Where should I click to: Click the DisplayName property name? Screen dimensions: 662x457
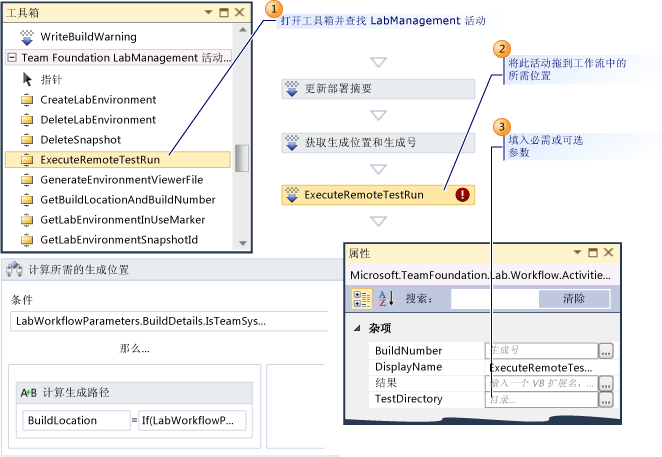click(x=408, y=367)
